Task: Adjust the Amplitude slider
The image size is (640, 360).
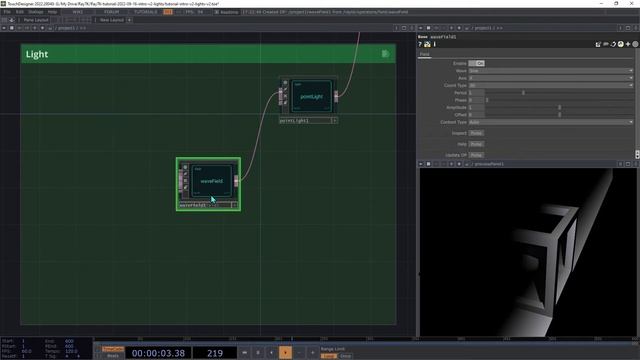Action: pyautogui.click(x=559, y=107)
